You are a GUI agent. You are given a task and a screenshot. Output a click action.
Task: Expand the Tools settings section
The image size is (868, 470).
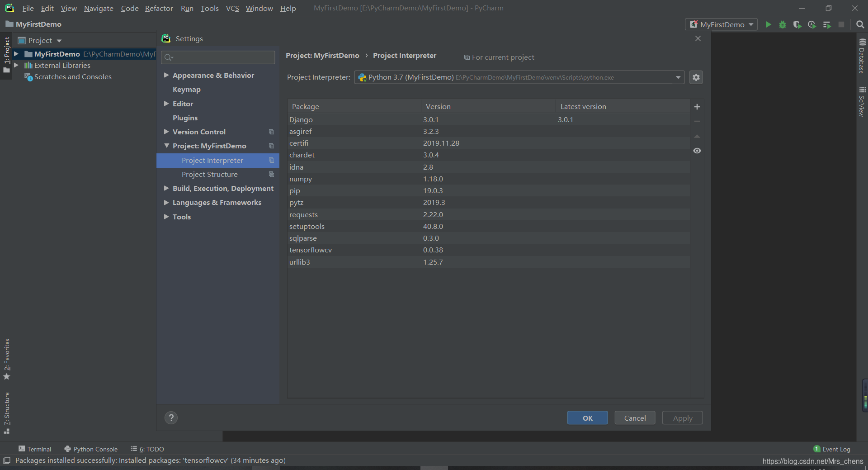point(166,217)
